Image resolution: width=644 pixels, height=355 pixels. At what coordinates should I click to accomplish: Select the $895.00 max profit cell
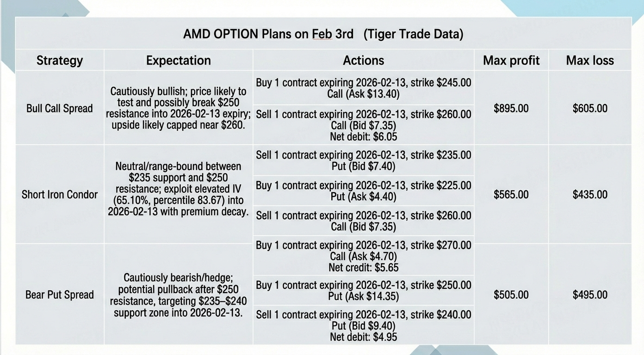[511, 109]
